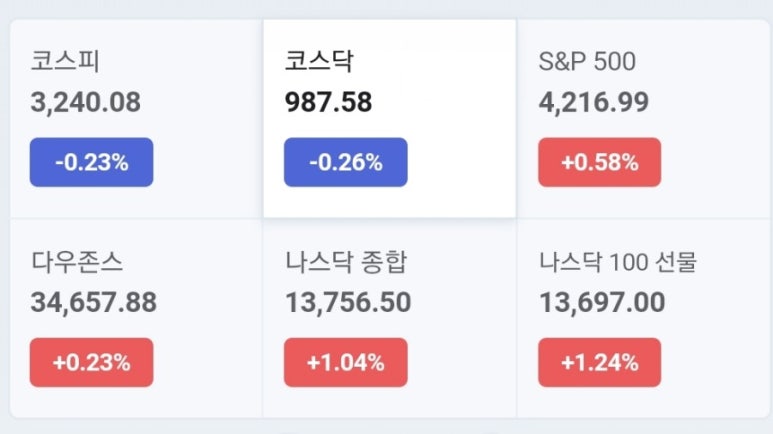The height and width of the screenshot is (434, 773).
Task: Click the 나스닥 종합 value 13,756.50
Action: (x=348, y=302)
